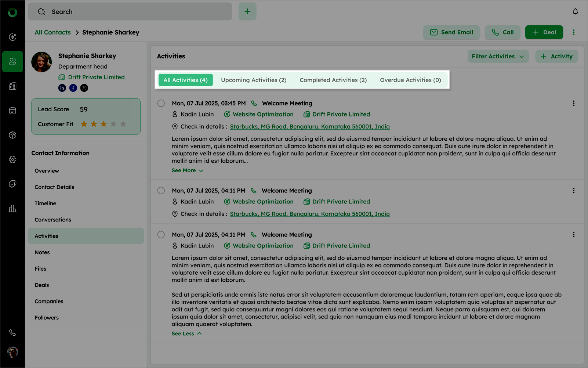Click the Send Email button
The height and width of the screenshot is (368, 588).
point(451,32)
